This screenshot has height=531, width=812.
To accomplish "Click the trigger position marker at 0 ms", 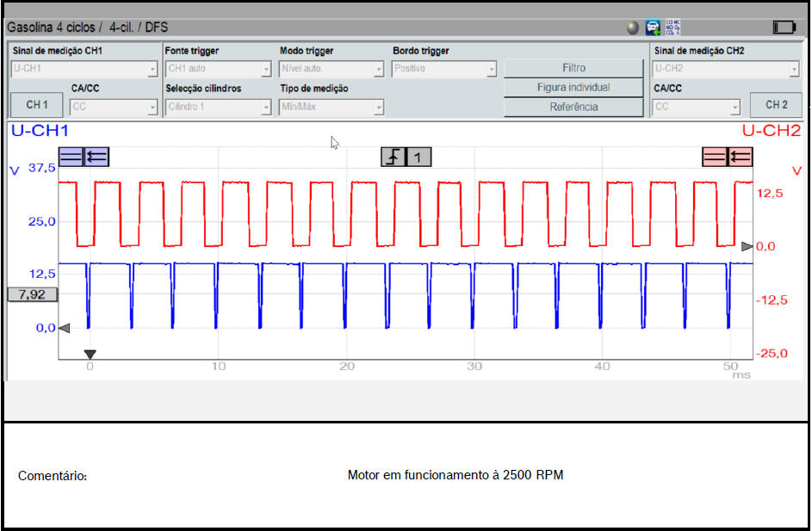I will [90, 354].
